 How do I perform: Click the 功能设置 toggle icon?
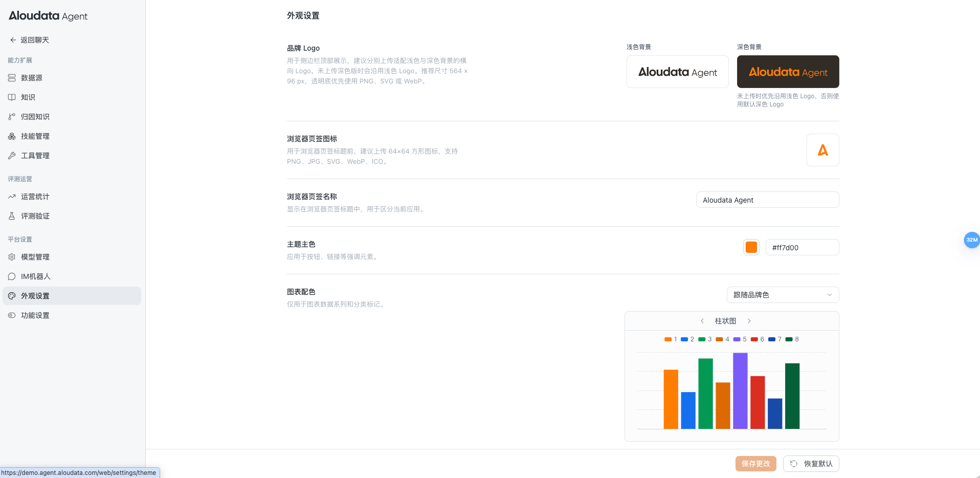(x=12, y=315)
